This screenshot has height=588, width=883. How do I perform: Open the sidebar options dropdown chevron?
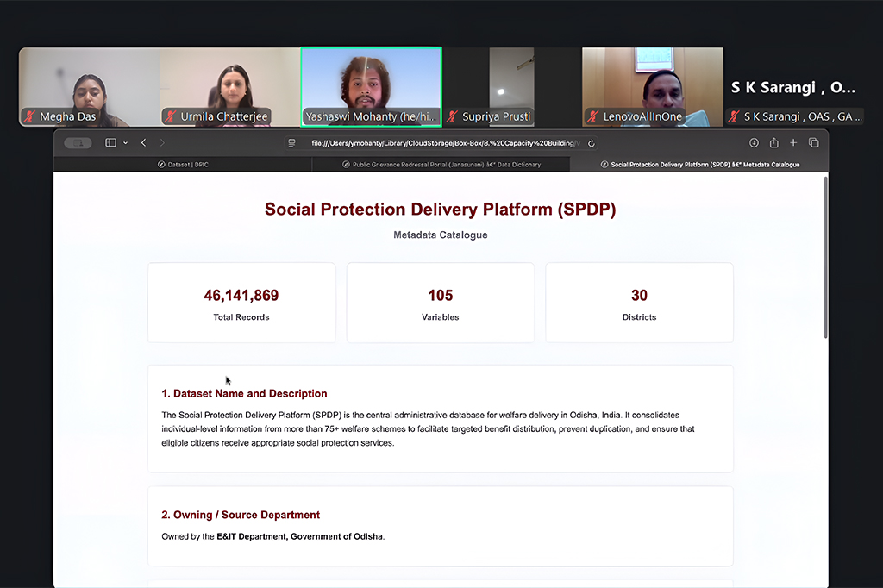click(x=126, y=143)
